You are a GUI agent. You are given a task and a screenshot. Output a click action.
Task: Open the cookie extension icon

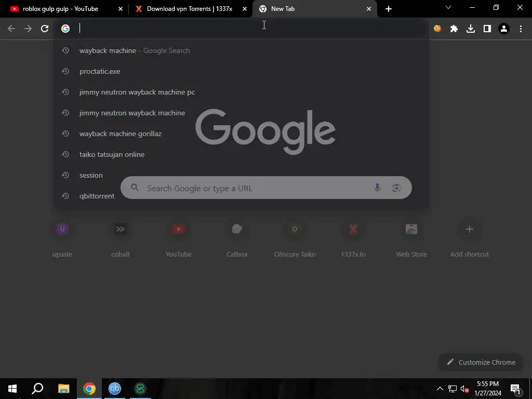(437, 29)
